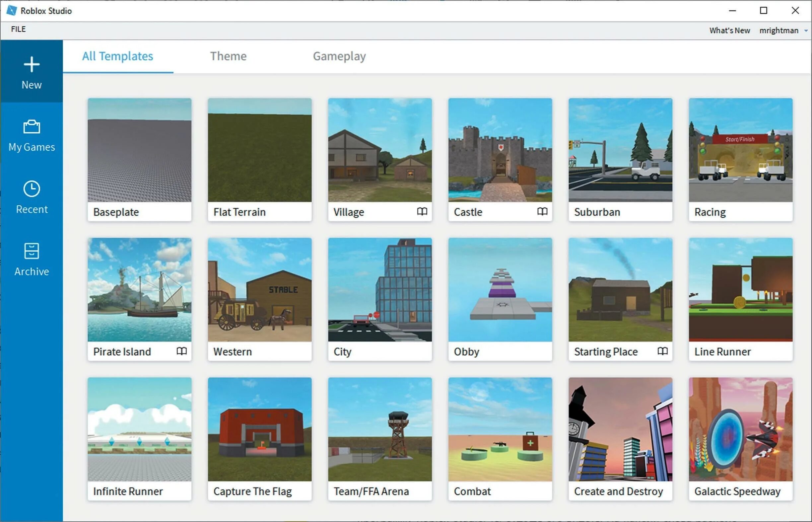Click the Village label text
Screen dimensions: 812x522
[349, 212]
